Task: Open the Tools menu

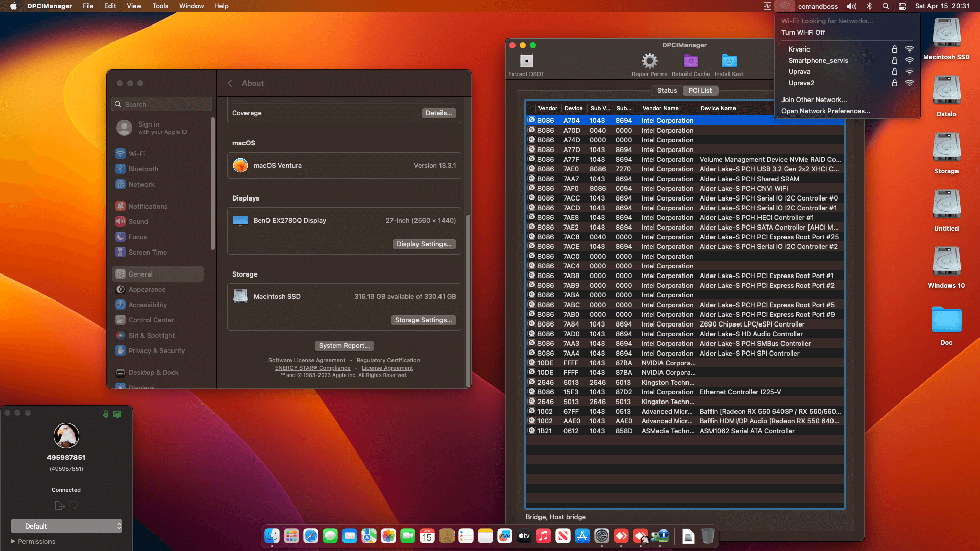Action: click(160, 6)
